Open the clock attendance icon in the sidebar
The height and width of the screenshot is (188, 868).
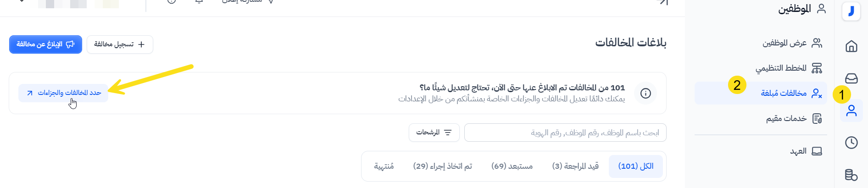click(x=851, y=143)
